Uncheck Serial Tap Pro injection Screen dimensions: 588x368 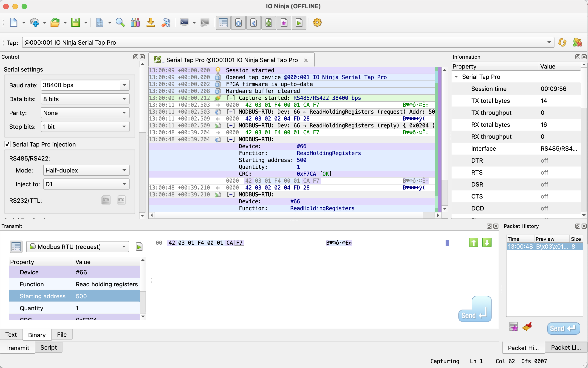(x=8, y=144)
